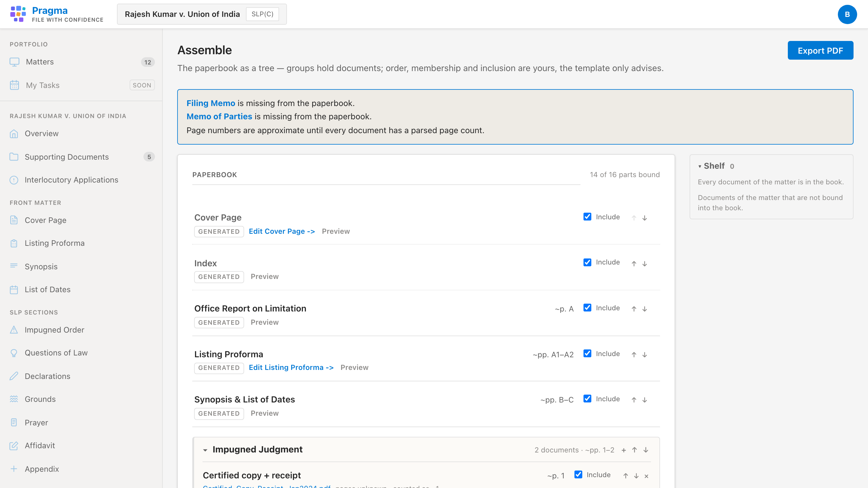The image size is (868, 488).
Task: Follow the Filing Memo link
Action: (x=211, y=103)
